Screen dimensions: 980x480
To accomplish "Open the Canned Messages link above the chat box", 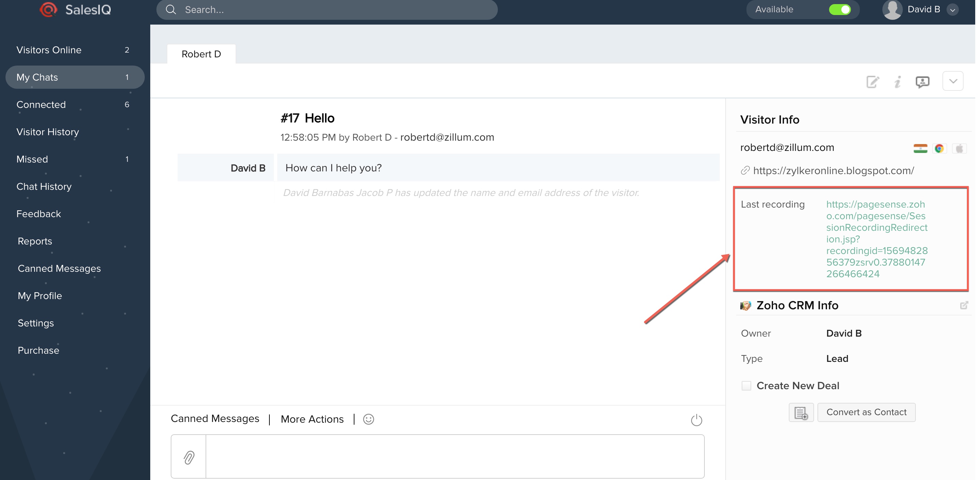I will coord(215,419).
